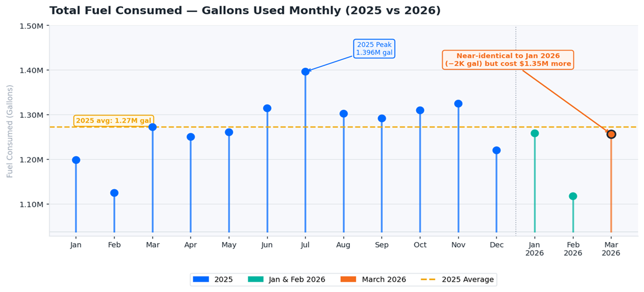Click the Feb 2026 teal data point
The width and height of the screenshot is (644, 292).
[x=573, y=196]
